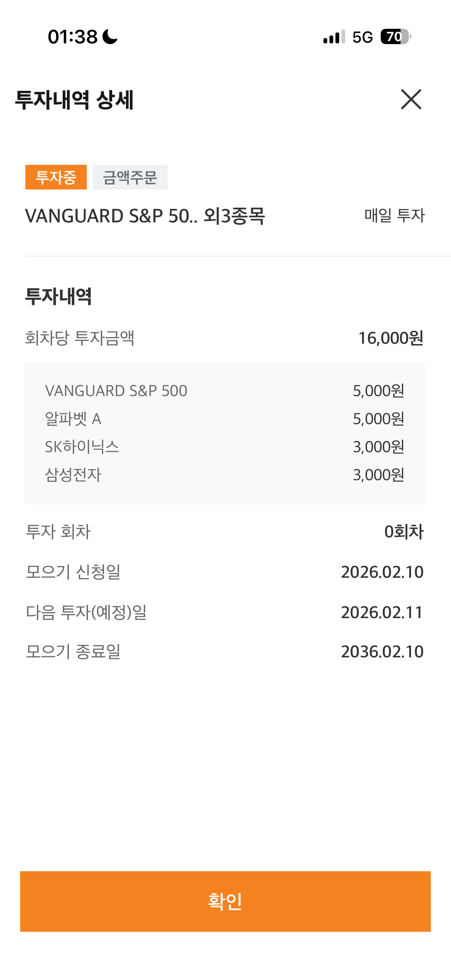Tap the Do Not Disturb moon icon
Screen dimensions: 451x980
[x=110, y=37]
